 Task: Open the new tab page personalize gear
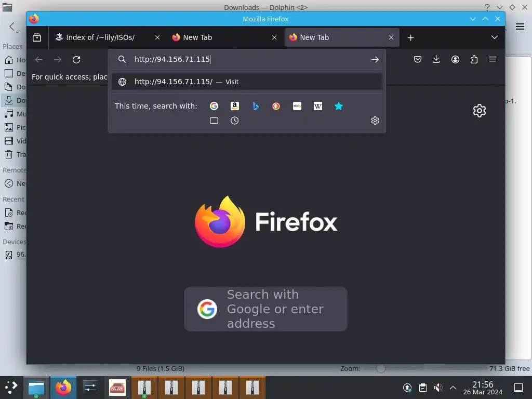(x=480, y=111)
